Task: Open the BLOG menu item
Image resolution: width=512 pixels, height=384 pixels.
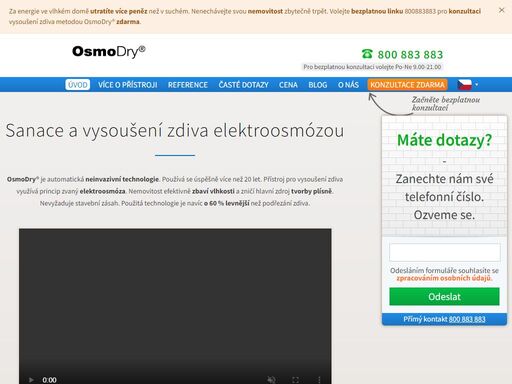Action: tap(318, 85)
